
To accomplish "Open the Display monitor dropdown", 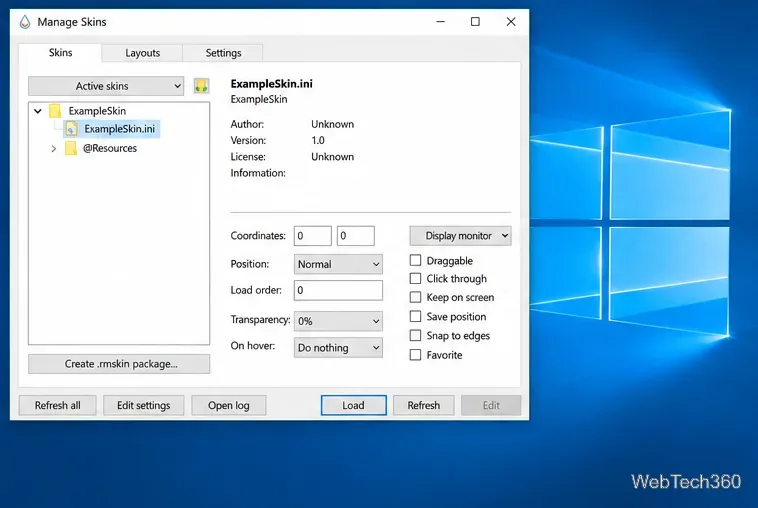I will 460,236.
